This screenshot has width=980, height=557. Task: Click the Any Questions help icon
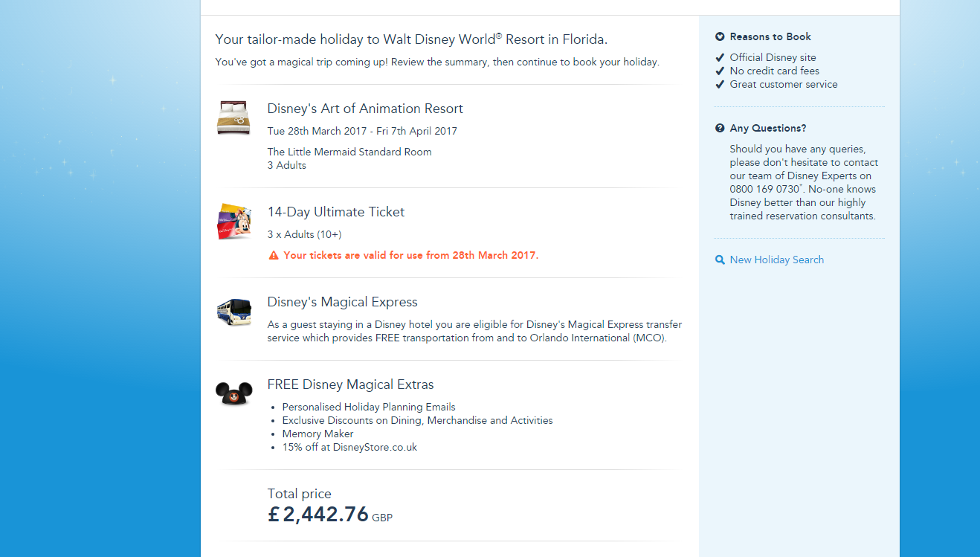(720, 128)
